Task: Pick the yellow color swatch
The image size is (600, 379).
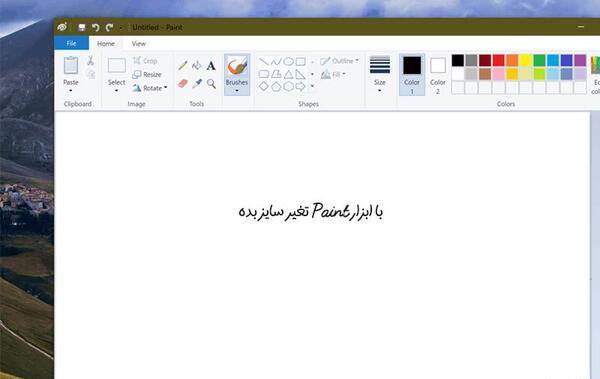Action: [526, 60]
